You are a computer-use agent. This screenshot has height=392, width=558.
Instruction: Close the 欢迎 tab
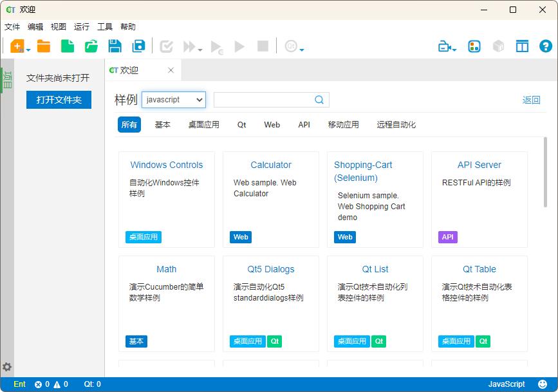click(171, 70)
